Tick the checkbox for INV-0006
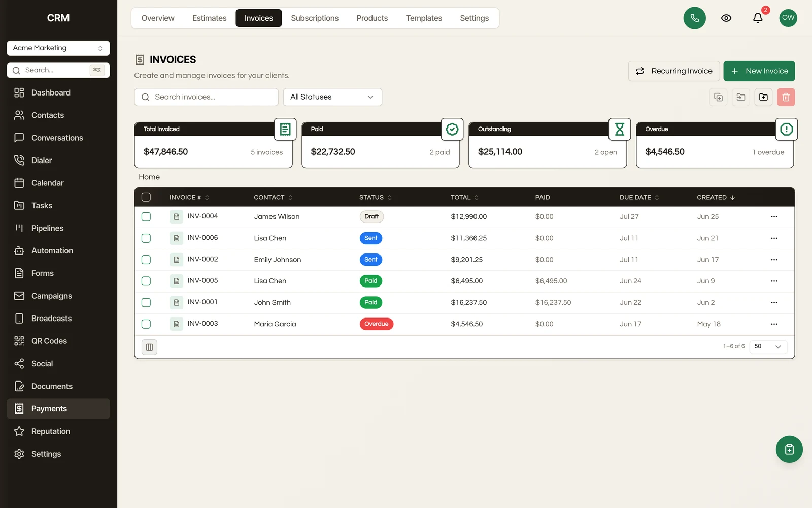The height and width of the screenshot is (508, 812). (x=146, y=238)
